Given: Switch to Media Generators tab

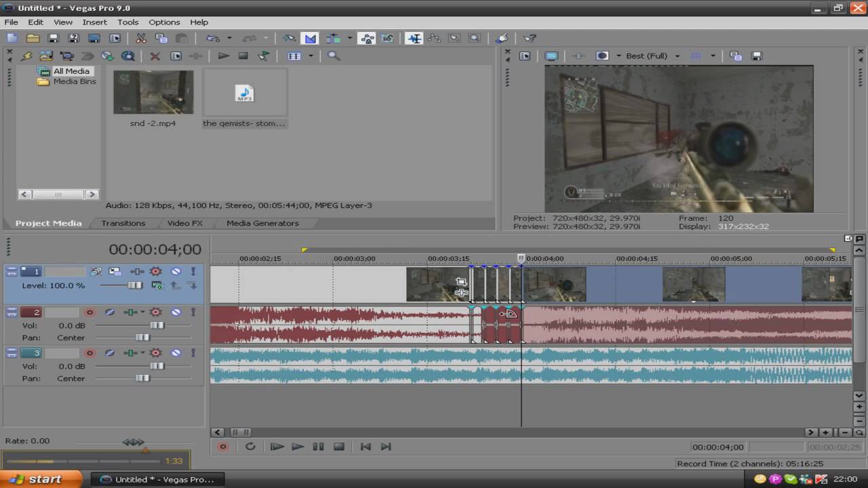Looking at the screenshot, I should [x=262, y=223].
